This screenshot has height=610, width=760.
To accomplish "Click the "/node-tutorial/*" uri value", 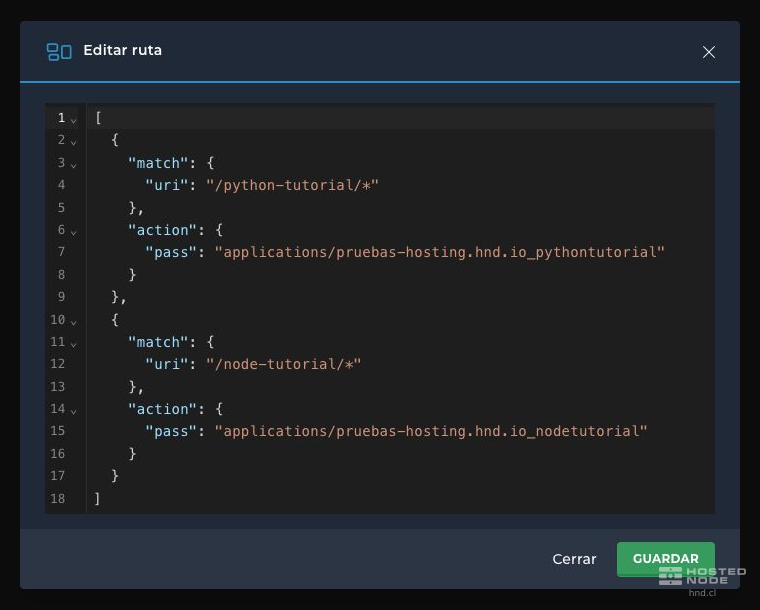I will (284, 364).
